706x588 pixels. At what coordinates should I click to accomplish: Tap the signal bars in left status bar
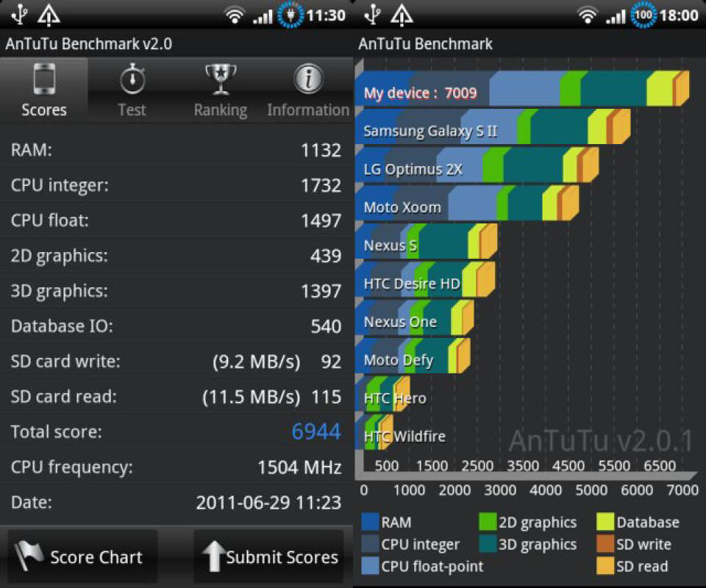click(263, 17)
